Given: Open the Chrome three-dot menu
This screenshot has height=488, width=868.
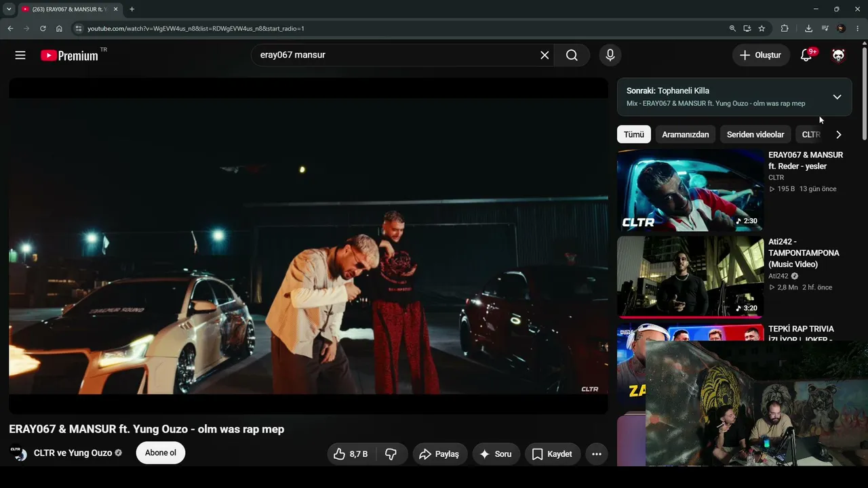Looking at the screenshot, I should 858,28.
